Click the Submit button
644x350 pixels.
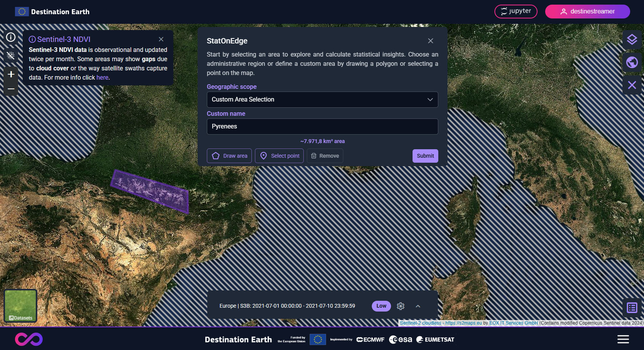pyautogui.click(x=425, y=156)
